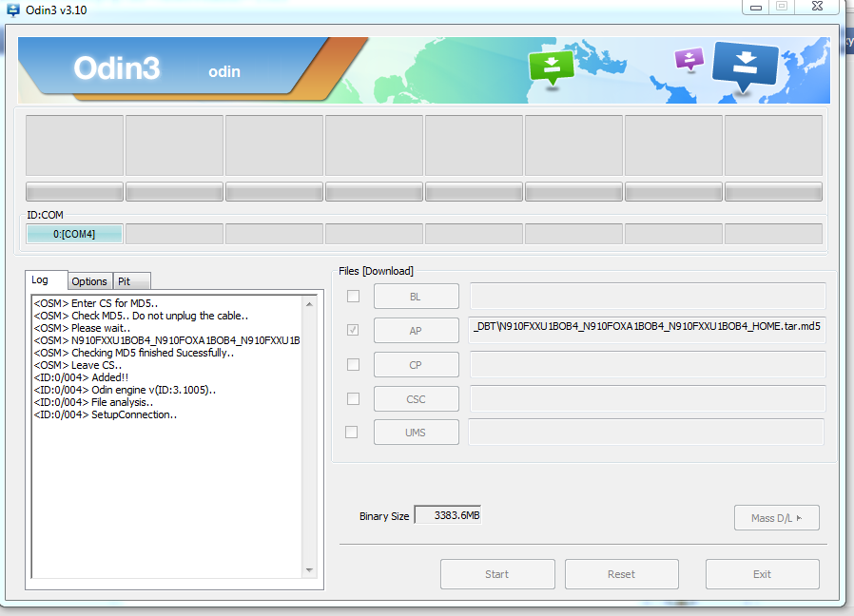
Task: Click the Exit button
Action: point(762,574)
